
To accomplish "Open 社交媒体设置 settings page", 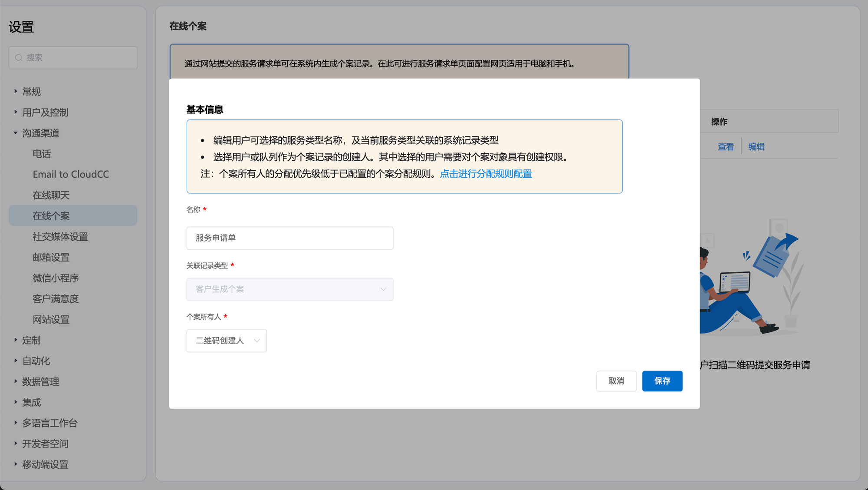I will pos(60,237).
